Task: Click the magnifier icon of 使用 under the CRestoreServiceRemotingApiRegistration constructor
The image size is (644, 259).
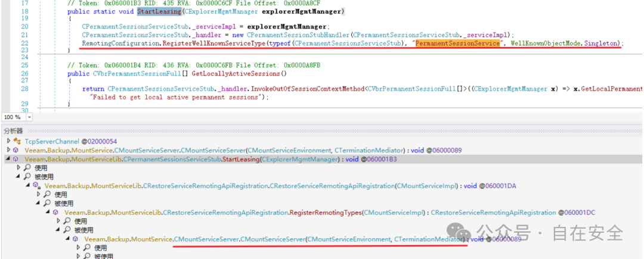Action: click(47, 194)
